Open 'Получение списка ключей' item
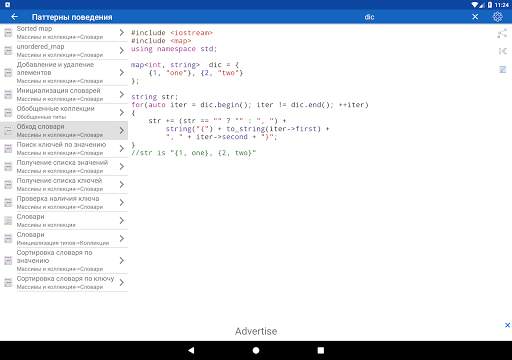The image size is (512, 360). (64, 185)
